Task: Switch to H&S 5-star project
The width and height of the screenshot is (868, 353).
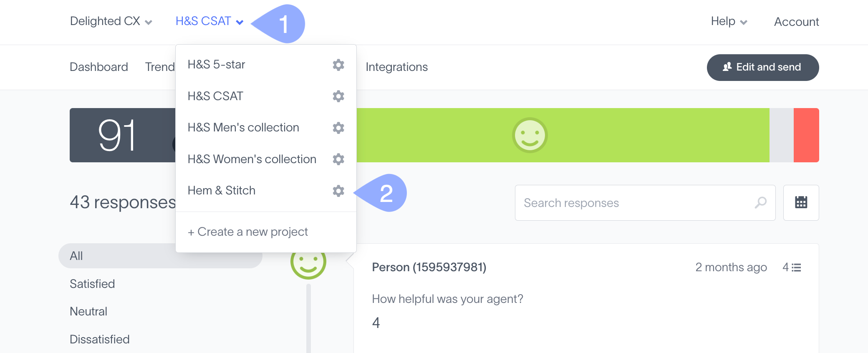Action: [x=216, y=65]
